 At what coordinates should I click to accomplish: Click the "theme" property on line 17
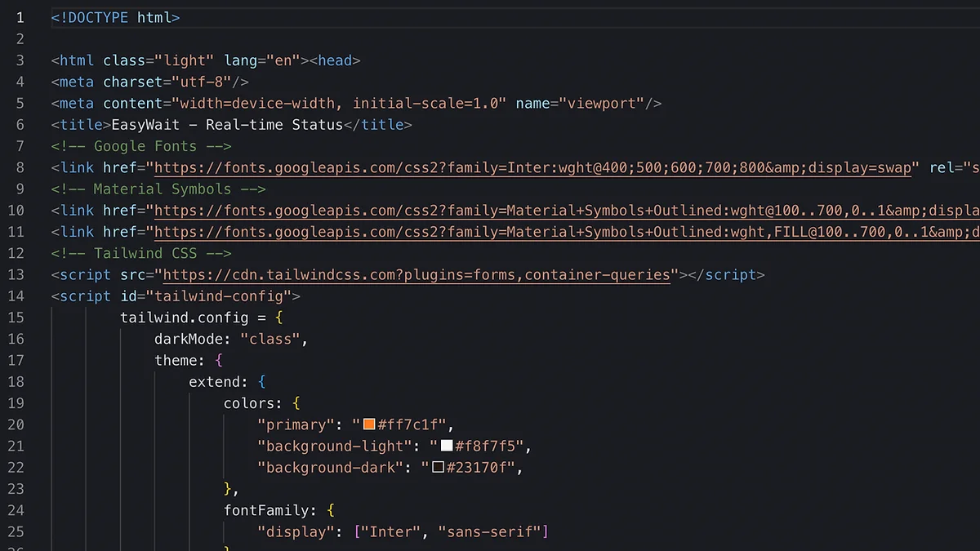tap(176, 360)
